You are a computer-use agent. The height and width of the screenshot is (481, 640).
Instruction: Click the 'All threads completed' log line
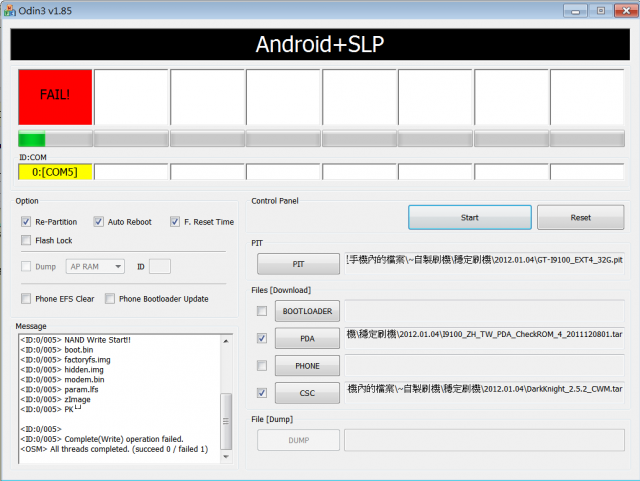click(114, 449)
